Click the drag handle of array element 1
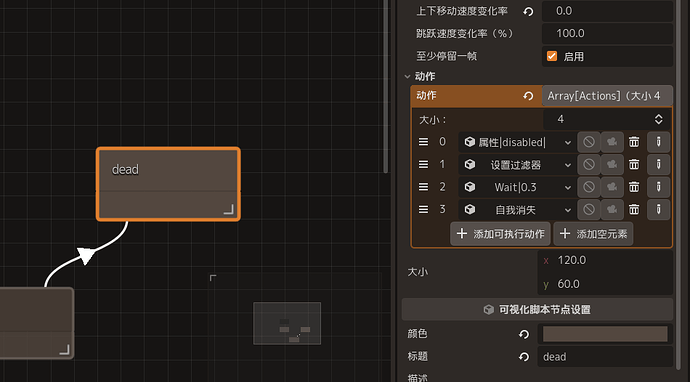Screen dimensions: 690x382 [x=423, y=165]
